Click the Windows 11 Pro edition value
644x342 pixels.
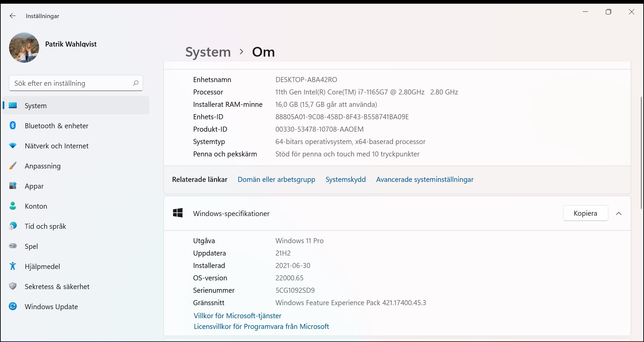click(x=300, y=241)
